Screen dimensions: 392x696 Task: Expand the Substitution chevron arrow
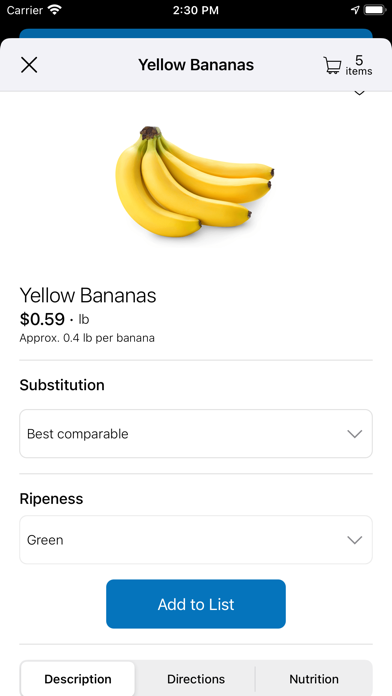pyautogui.click(x=355, y=434)
